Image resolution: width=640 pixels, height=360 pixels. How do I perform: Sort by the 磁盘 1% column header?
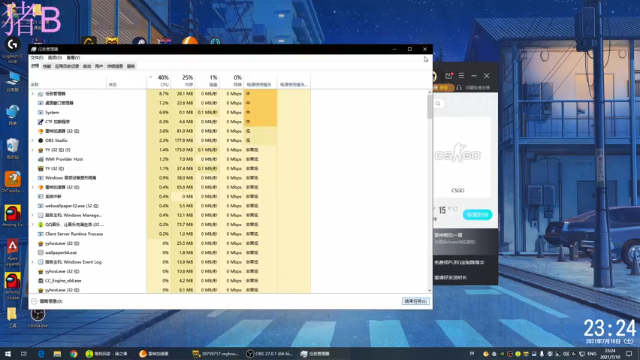point(208,80)
